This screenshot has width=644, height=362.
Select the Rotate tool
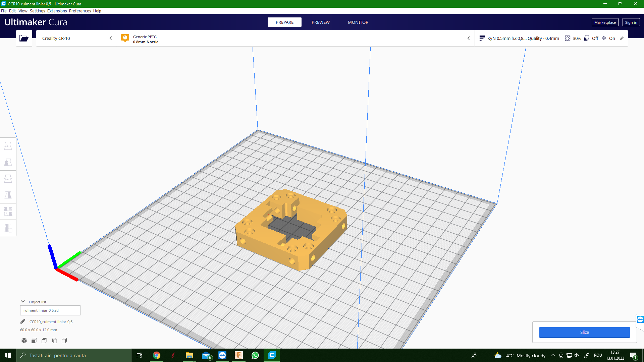8,179
